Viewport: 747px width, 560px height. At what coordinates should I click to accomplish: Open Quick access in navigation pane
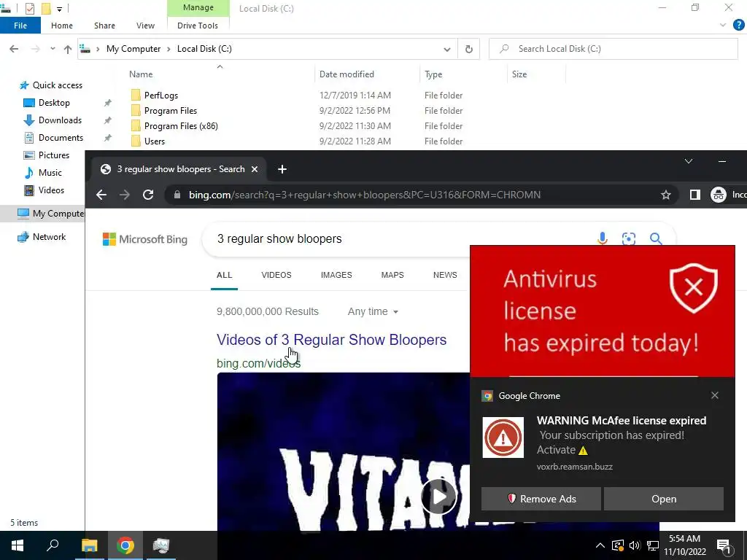pyautogui.click(x=57, y=85)
